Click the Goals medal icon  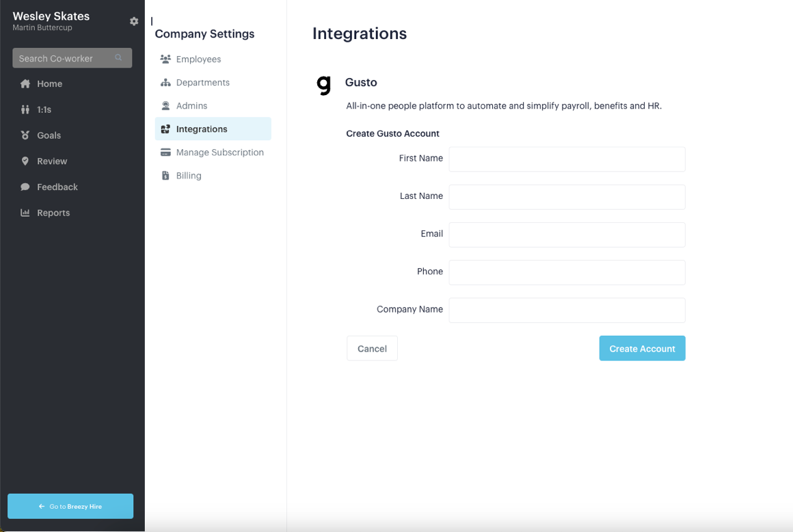click(25, 135)
